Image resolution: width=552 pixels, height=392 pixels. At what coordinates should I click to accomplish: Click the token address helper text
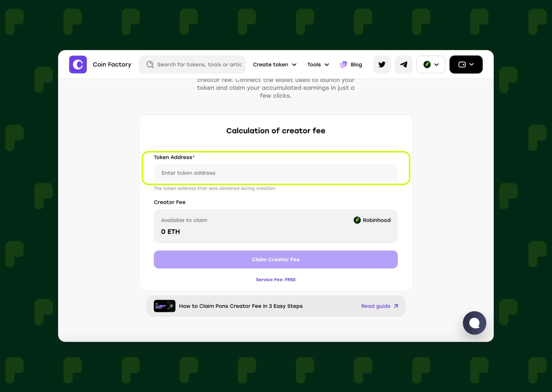[x=215, y=188]
